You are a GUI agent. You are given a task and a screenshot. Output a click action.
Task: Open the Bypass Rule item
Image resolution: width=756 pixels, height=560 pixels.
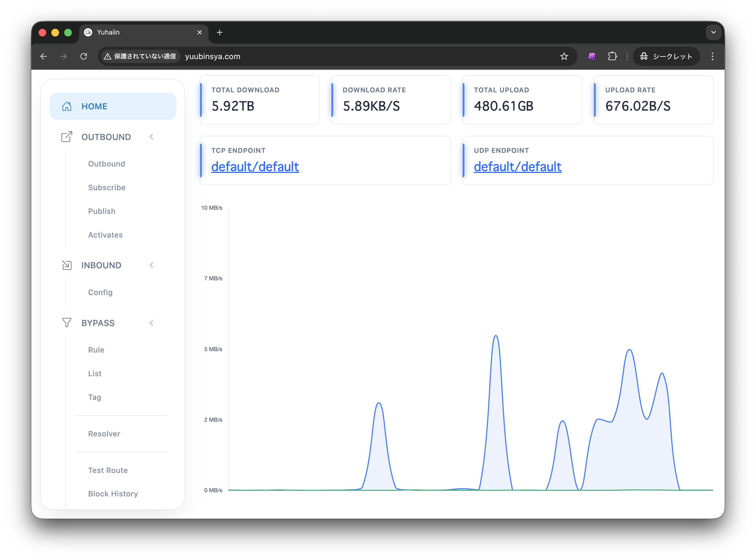(x=96, y=350)
